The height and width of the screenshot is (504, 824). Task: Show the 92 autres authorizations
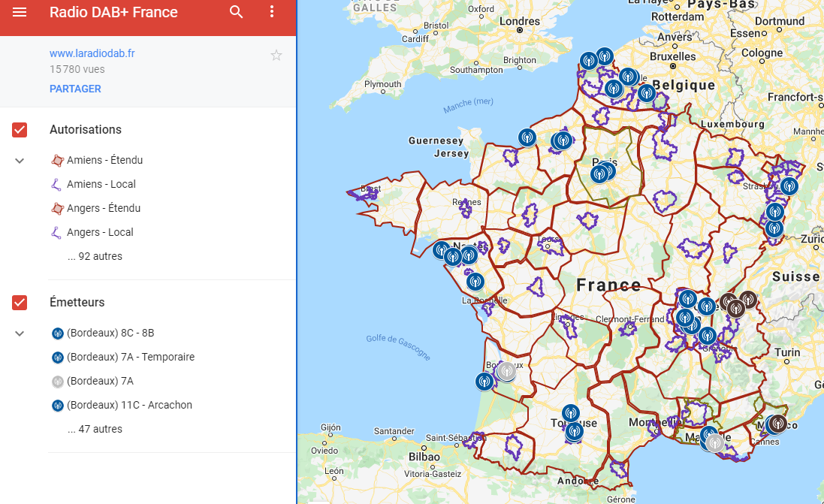[x=95, y=256]
